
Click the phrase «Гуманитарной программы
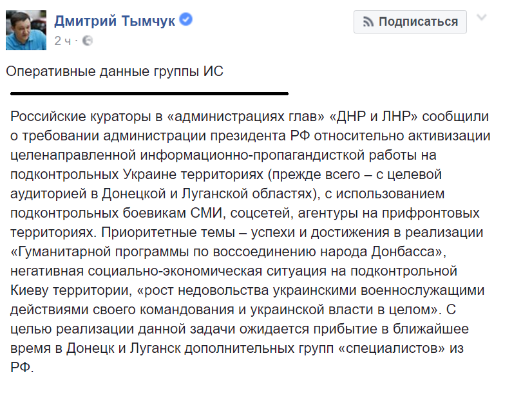[100, 252]
